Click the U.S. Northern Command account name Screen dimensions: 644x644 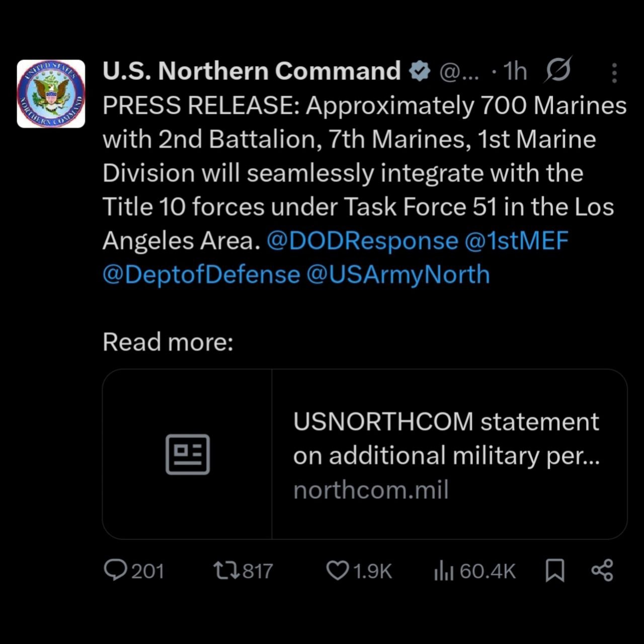point(251,71)
